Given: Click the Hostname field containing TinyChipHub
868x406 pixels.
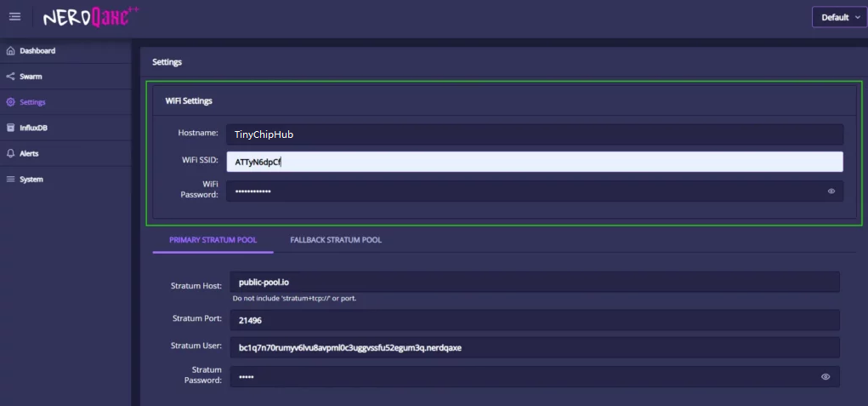Looking at the screenshot, I should pos(534,134).
